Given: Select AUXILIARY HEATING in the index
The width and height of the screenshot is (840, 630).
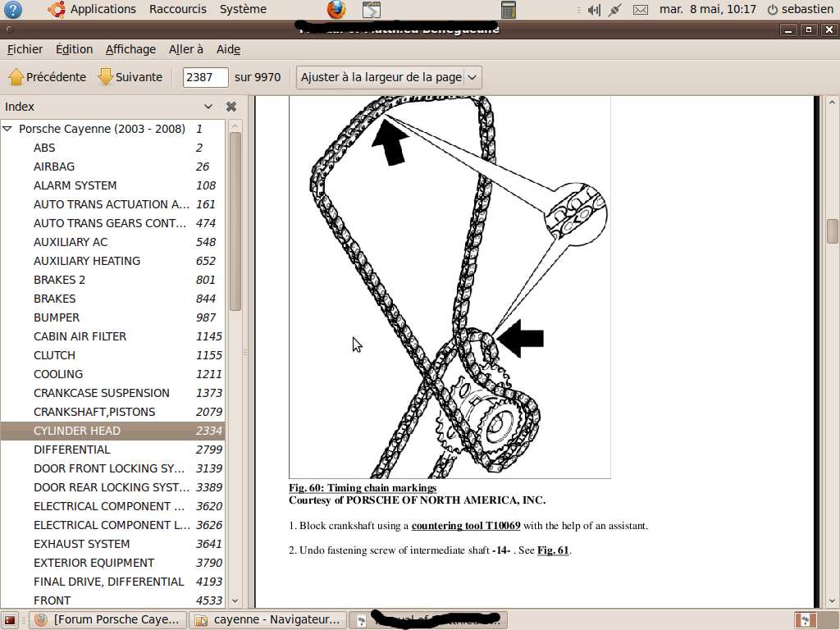Looking at the screenshot, I should point(112,261).
